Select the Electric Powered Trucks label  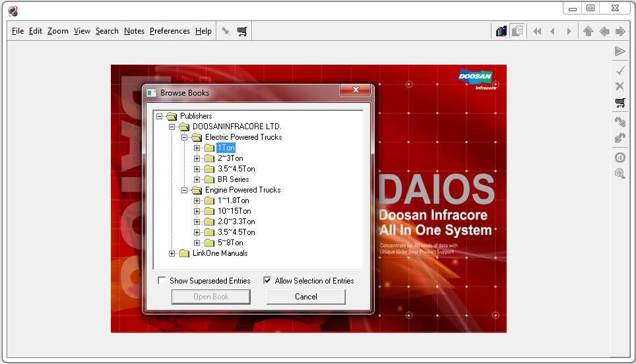click(x=243, y=137)
